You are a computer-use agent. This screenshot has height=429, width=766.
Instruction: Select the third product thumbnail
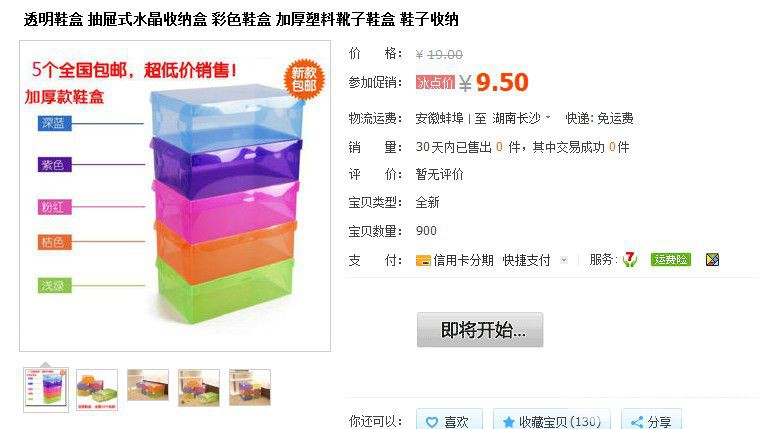(148, 385)
